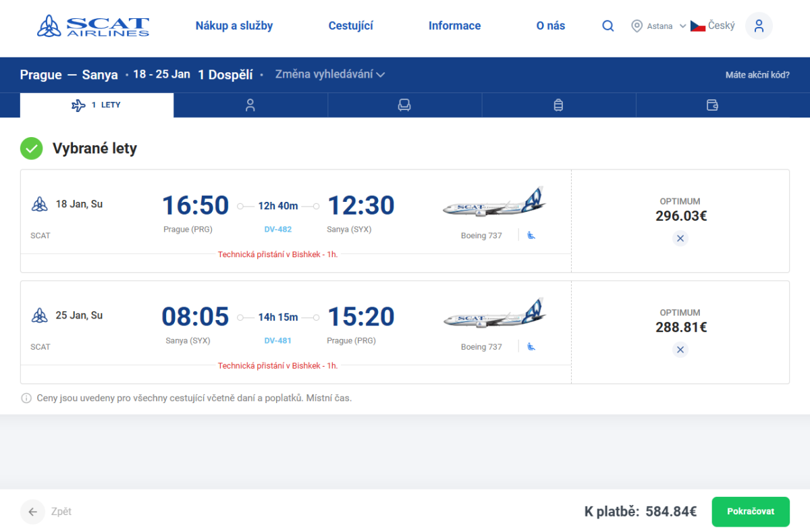Image resolution: width=810 pixels, height=532 pixels.
Task: Open the Český language selector
Action: point(713,26)
